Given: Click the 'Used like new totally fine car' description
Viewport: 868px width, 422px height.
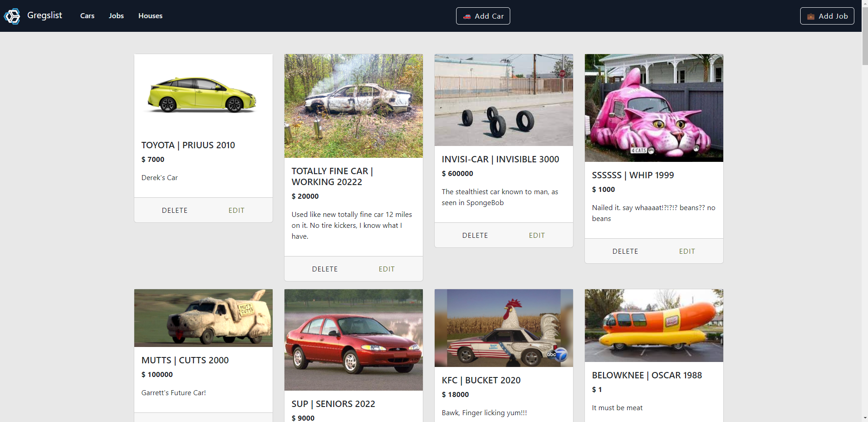Looking at the screenshot, I should tap(352, 226).
